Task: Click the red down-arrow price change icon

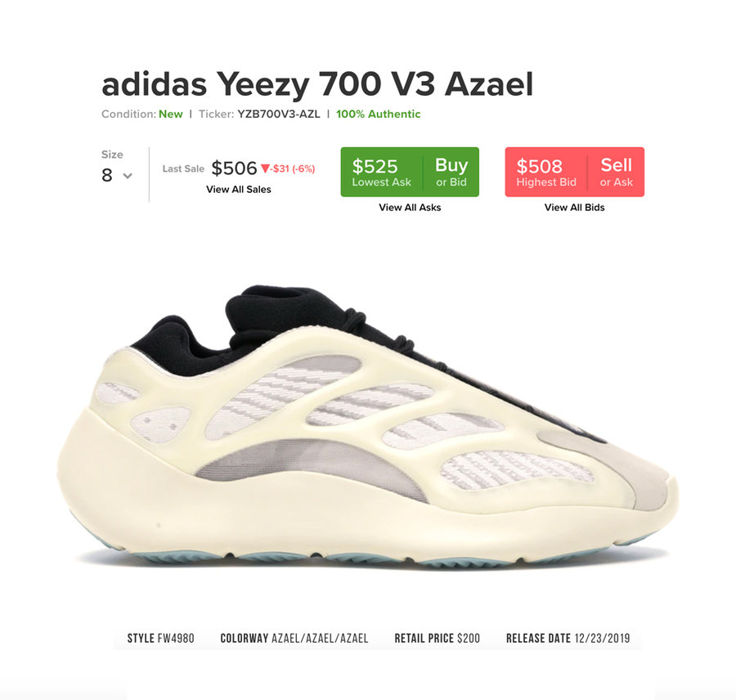Action: coord(265,168)
